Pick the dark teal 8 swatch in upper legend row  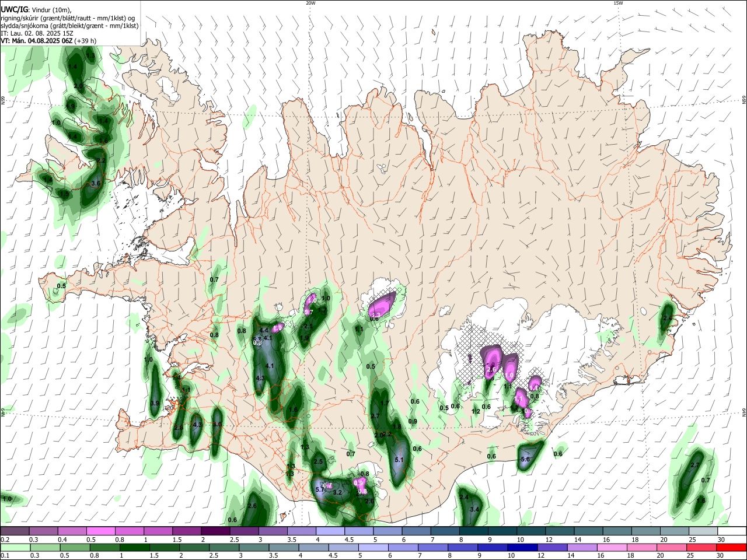point(473,531)
